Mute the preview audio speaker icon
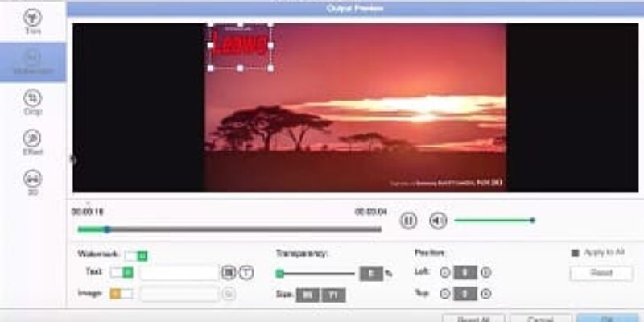 click(x=438, y=221)
